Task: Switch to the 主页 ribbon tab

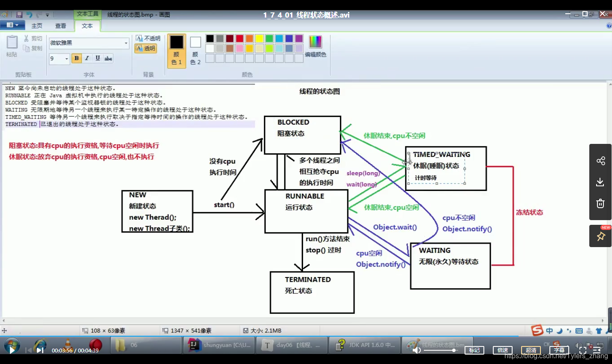Action: coord(37,26)
